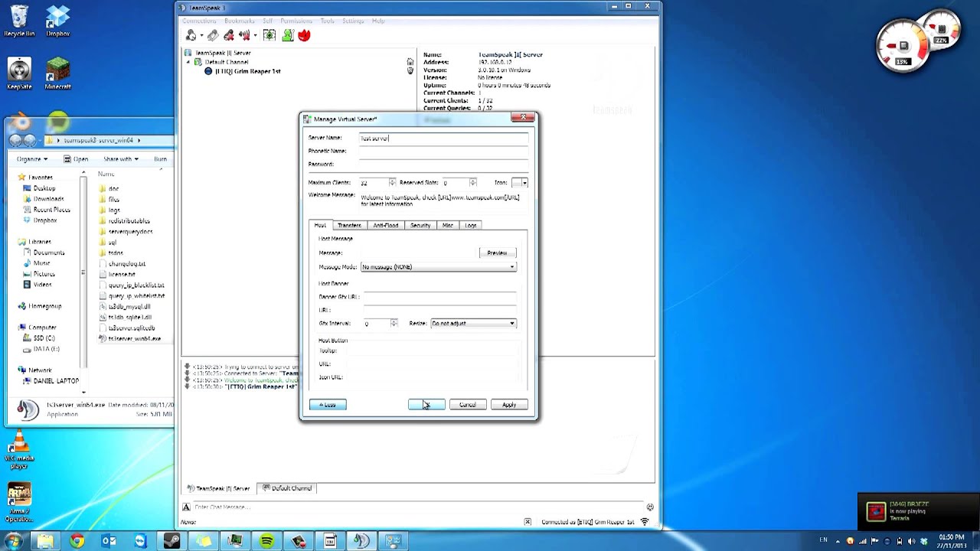Switch to the Host tab
Viewport: 980px width, 551px height.
[x=320, y=226]
